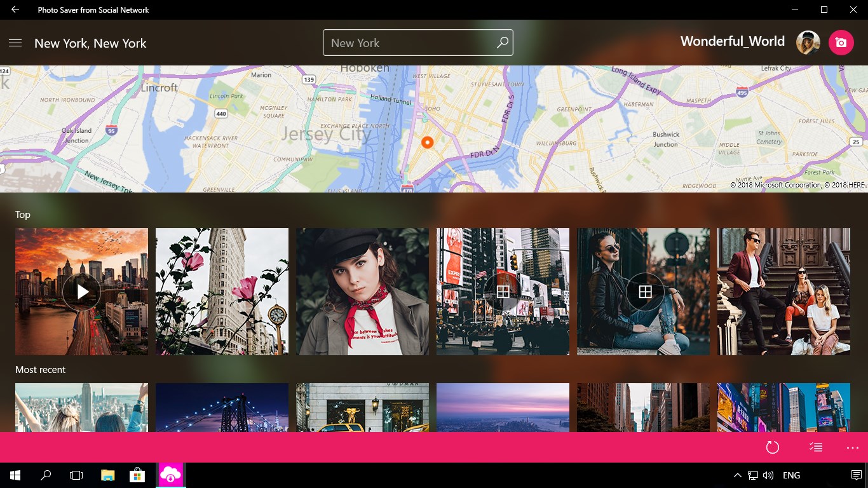The image size is (868, 488).
Task: Click the Wonderful_World username text
Action: (x=732, y=41)
